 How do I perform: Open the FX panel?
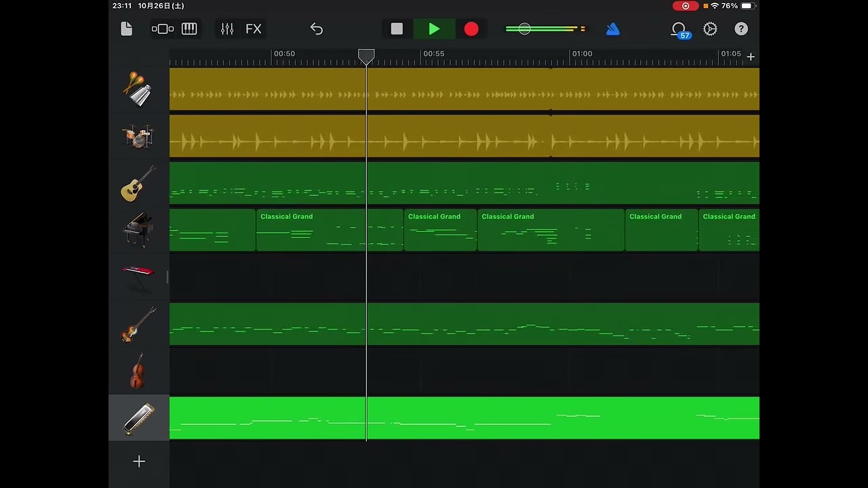(x=254, y=29)
